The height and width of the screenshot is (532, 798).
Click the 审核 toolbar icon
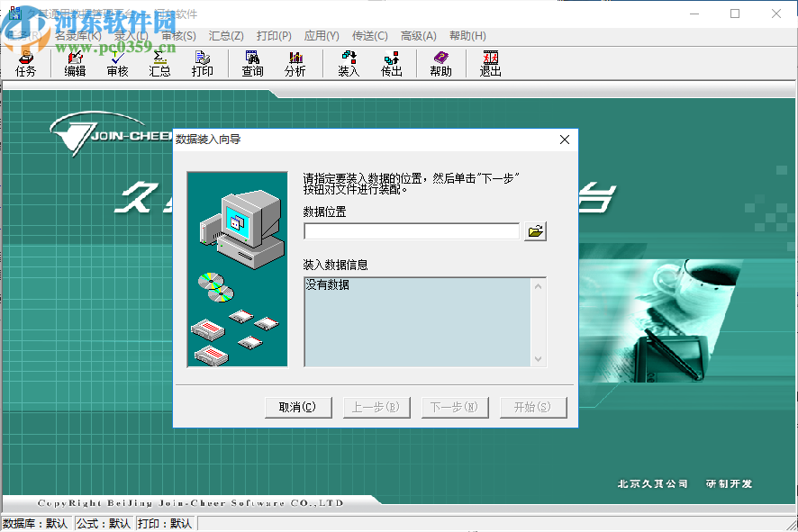(x=117, y=64)
